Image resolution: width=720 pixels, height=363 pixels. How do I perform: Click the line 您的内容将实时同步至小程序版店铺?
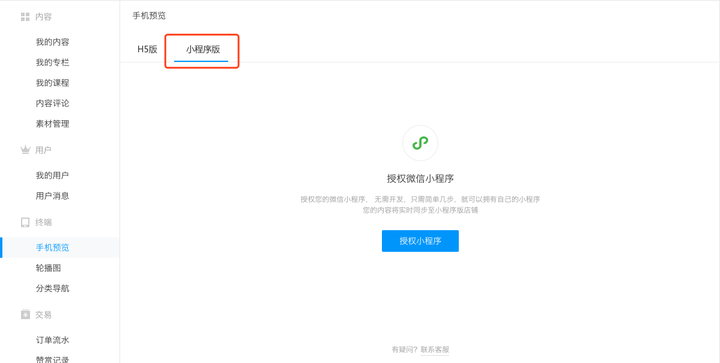click(420, 210)
